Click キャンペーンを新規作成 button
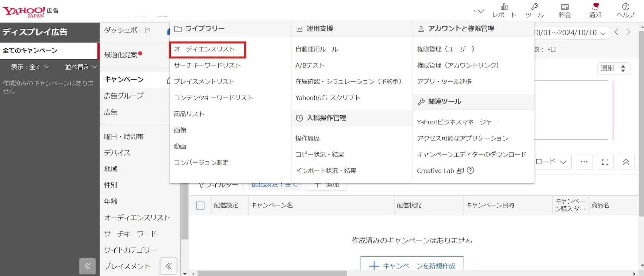The width and height of the screenshot is (644, 276). click(412, 266)
